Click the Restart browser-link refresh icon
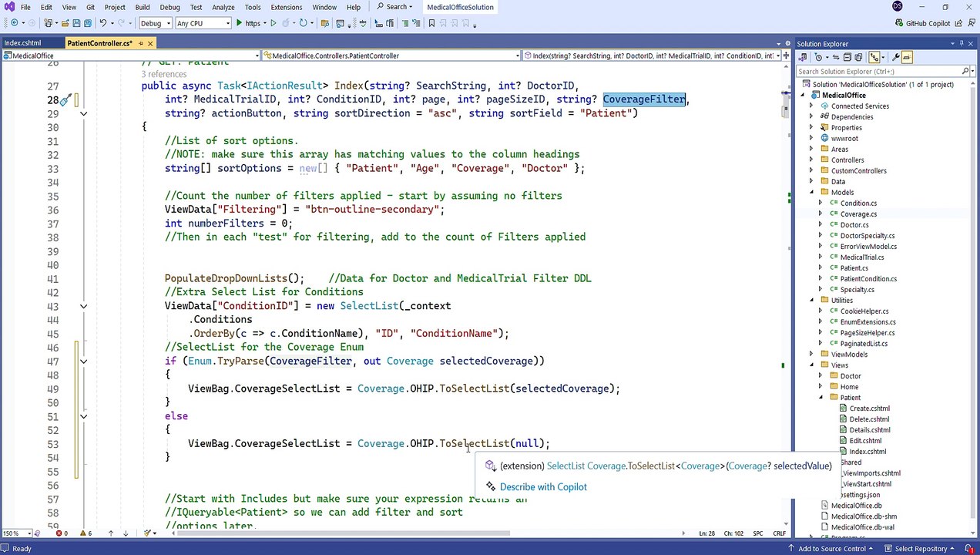The height and width of the screenshot is (555, 980). (x=303, y=23)
